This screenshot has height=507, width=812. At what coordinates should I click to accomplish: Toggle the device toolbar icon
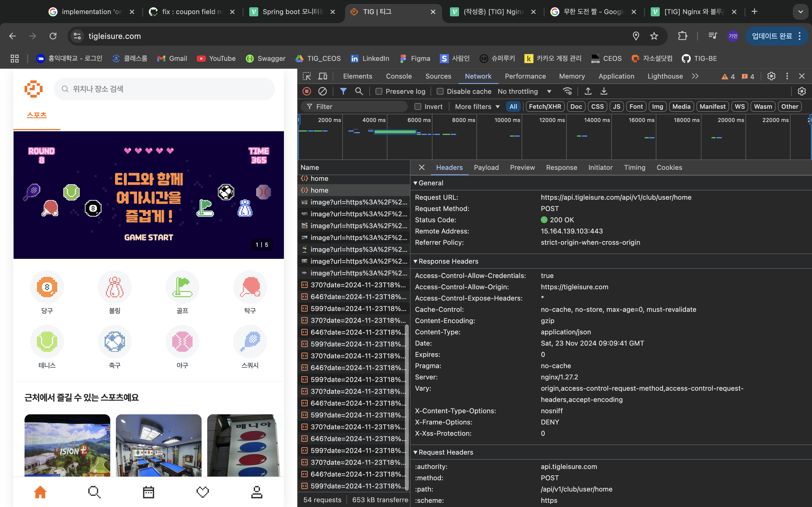click(323, 76)
